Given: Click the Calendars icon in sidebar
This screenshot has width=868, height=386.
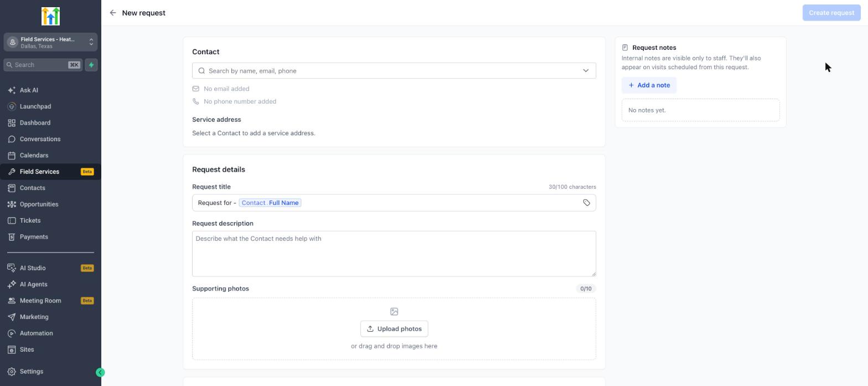Looking at the screenshot, I should click(x=12, y=156).
